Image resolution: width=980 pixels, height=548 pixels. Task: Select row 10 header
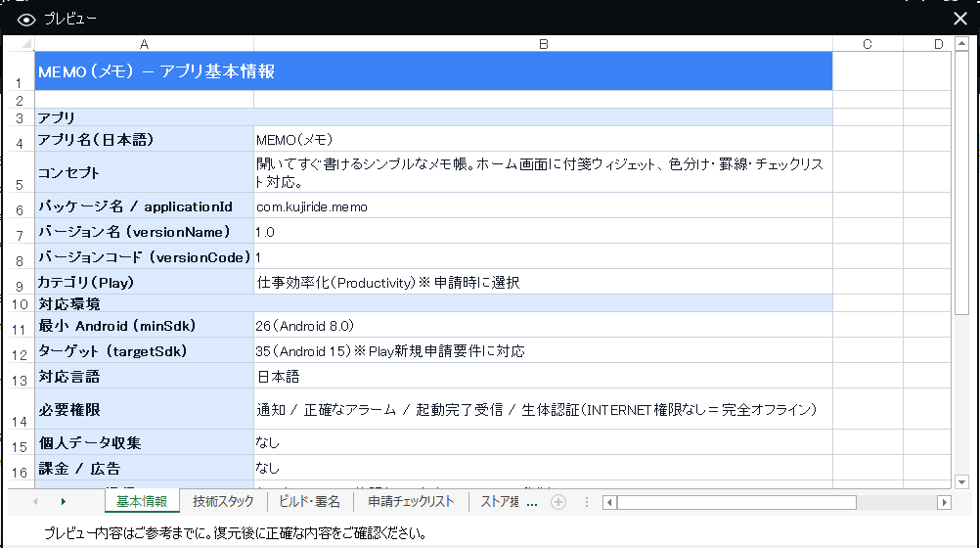(20, 304)
